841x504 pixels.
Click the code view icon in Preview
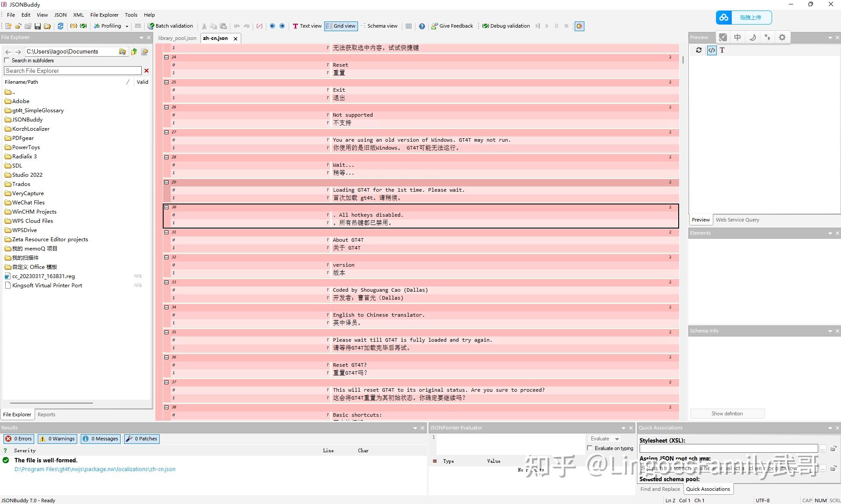(711, 50)
